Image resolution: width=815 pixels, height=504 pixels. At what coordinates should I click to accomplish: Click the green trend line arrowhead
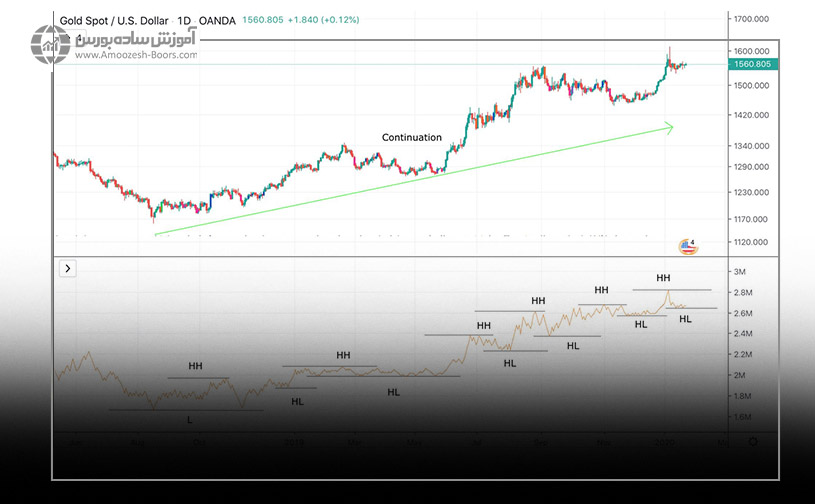click(x=669, y=127)
